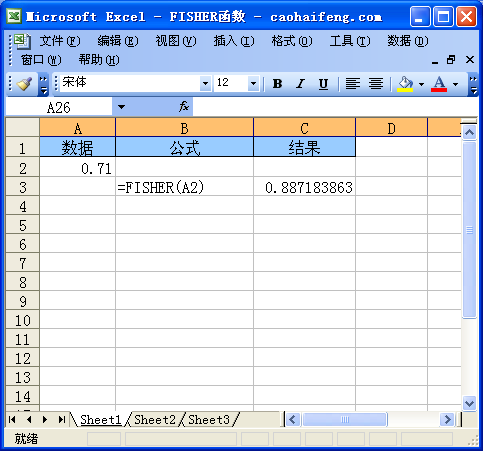This screenshot has height=451, width=483.
Task: Switch to Sheet3 tab
Action: point(209,420)
